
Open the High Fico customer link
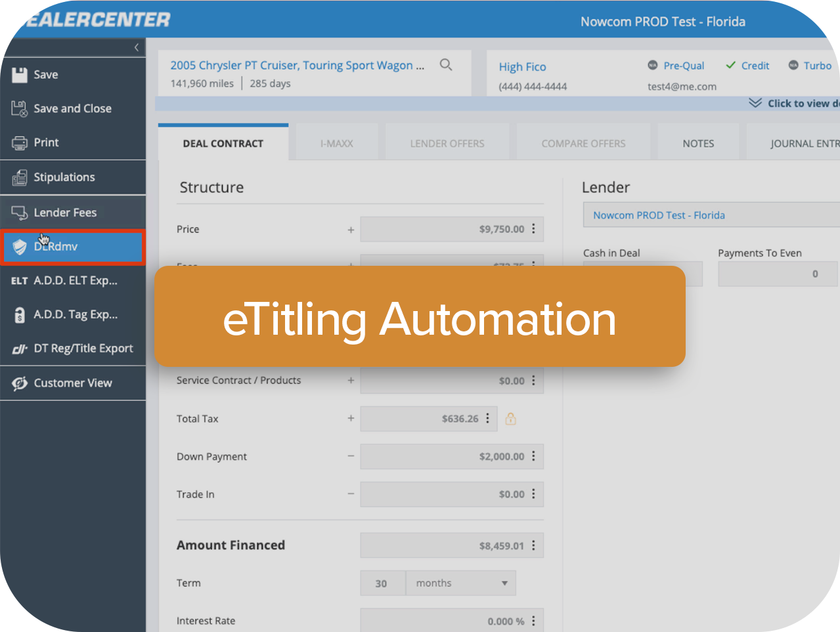522,67
